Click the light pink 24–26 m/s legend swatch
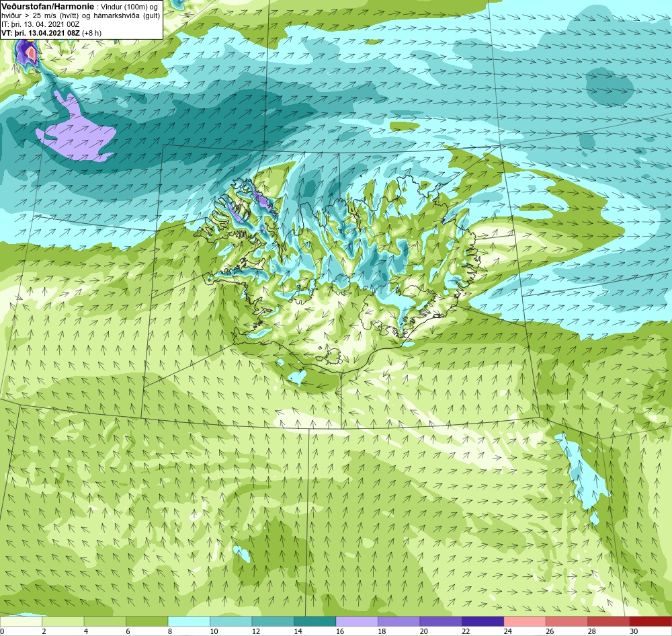Image resolution: width=672 pixels, height=636 pixels. (x=525, y=621)
